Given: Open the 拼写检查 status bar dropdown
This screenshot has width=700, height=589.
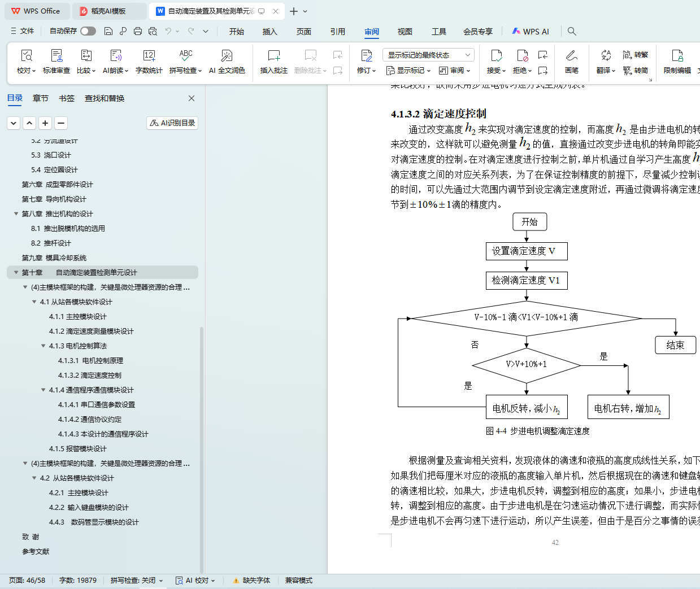Looking at the screenshot, I should tap(137, 580).
